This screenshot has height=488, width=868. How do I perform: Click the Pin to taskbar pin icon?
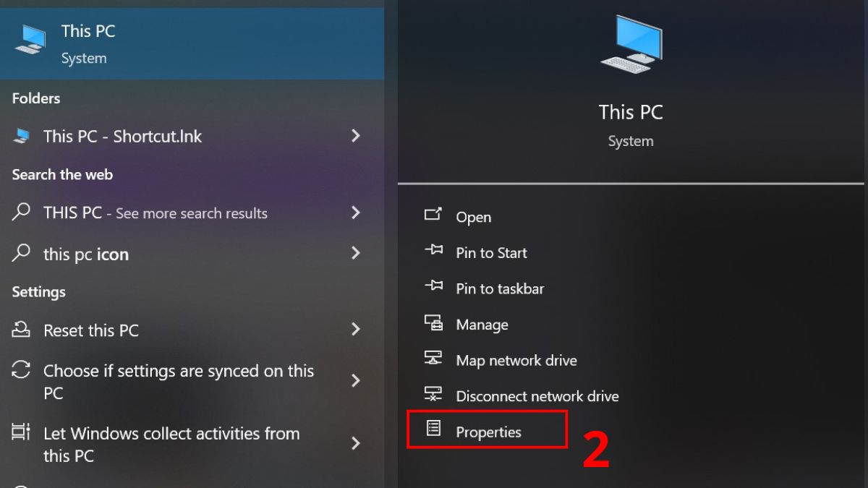[435, 288]
